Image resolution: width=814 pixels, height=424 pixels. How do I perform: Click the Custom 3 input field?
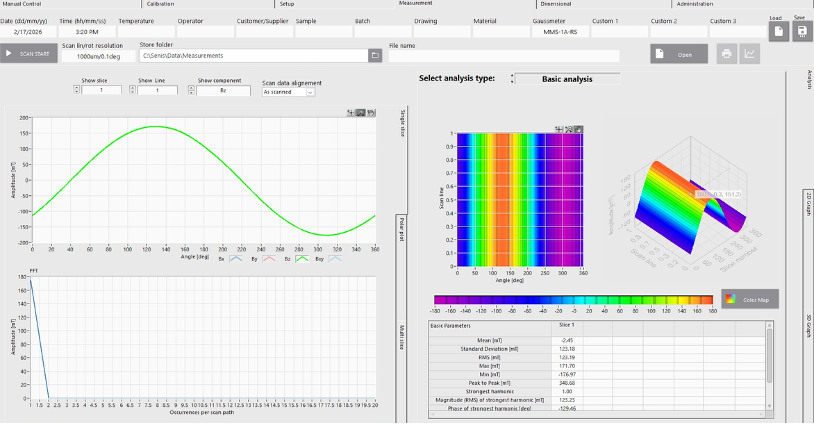[x=738, y=32]
